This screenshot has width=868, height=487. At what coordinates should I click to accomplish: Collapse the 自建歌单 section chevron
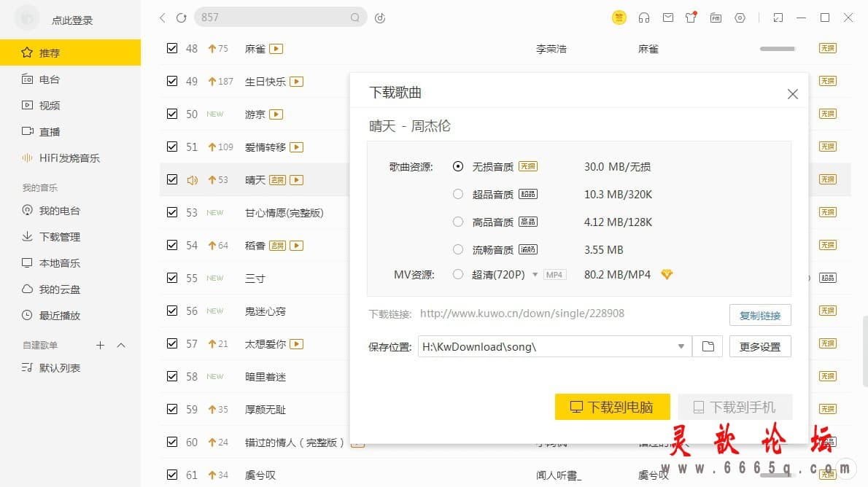tap(121, 345)
